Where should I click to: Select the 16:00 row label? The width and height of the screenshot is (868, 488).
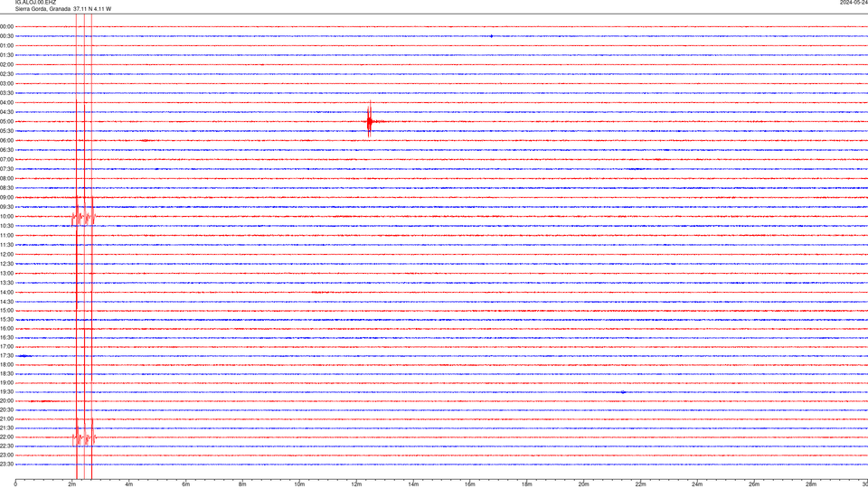click(6, 328)
